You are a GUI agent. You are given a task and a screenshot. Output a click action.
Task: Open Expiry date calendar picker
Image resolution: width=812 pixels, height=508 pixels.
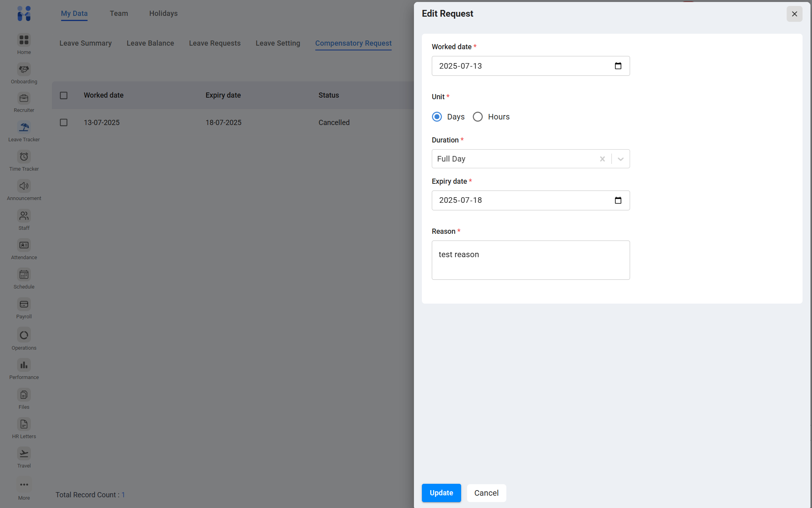coord(618,200)
